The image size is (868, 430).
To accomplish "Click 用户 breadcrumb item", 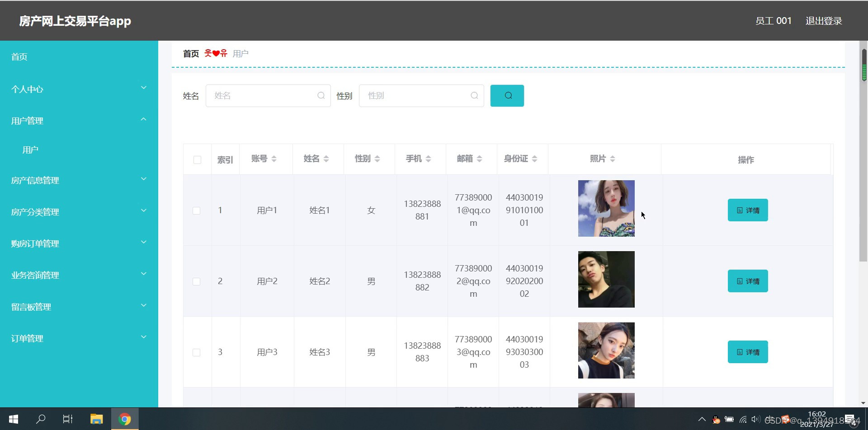I will 241,54.
